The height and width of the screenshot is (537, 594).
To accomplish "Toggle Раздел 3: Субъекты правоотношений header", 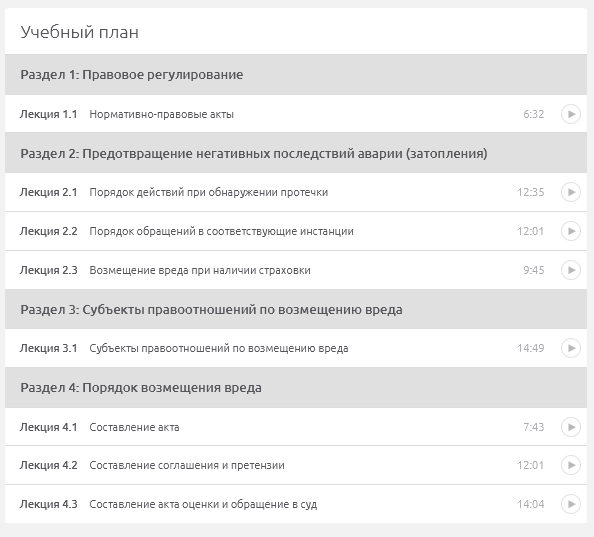I will (x=296, y=309).
